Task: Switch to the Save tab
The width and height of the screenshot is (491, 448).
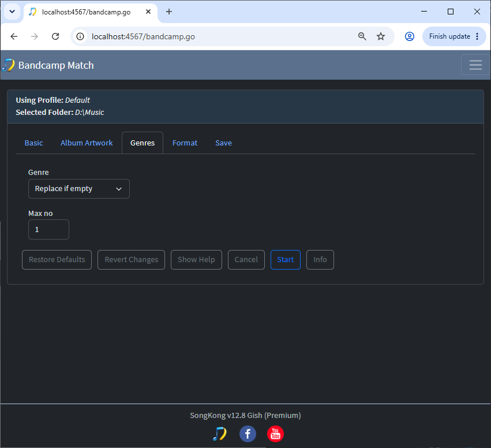Action: point(224,143)
